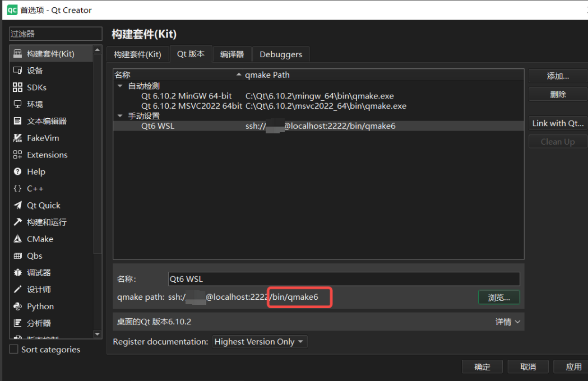Open the 构建和运行 category icon
This screenshot has width=588, height=381.
coord(17,222)
